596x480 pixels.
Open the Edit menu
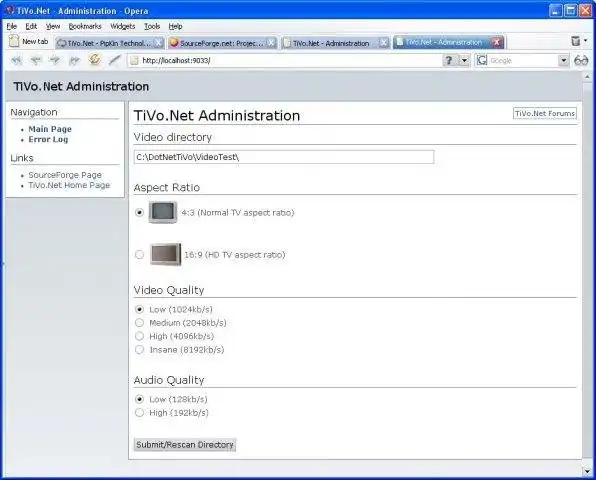coord(31,26)
